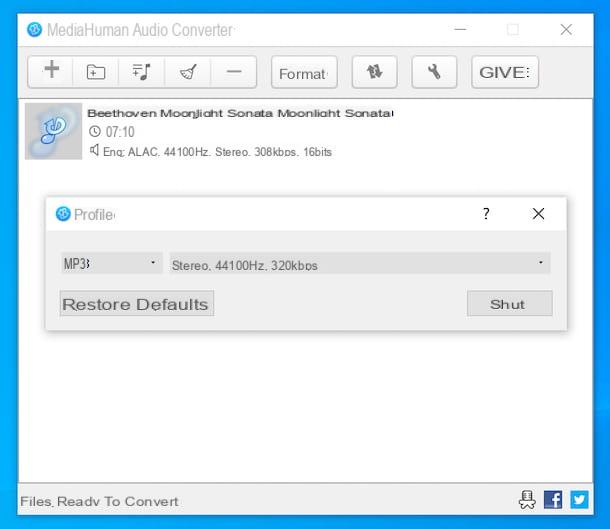Open the Format button in the toolbar

point(304,72)
